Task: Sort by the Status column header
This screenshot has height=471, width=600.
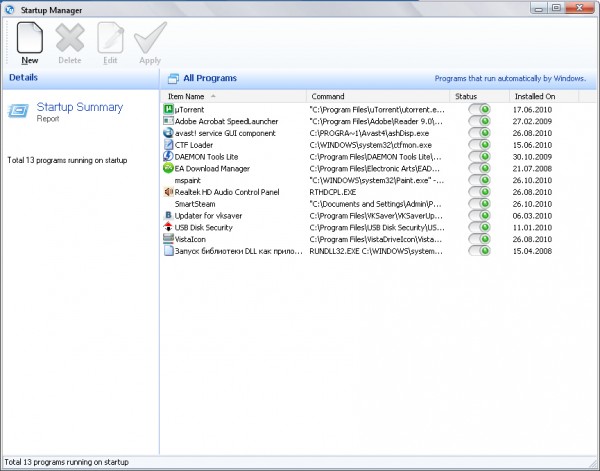Action: [479, 96]
